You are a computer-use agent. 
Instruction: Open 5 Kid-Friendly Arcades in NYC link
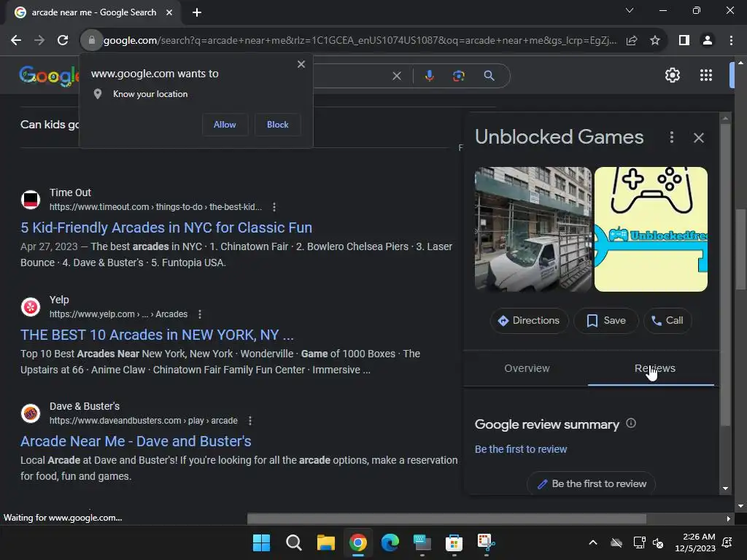point(166,227)
